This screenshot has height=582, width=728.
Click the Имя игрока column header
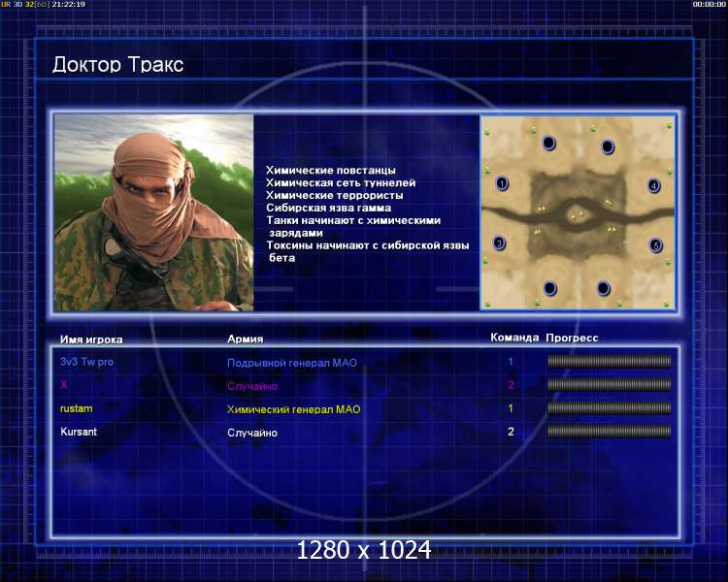coord(91,339)
